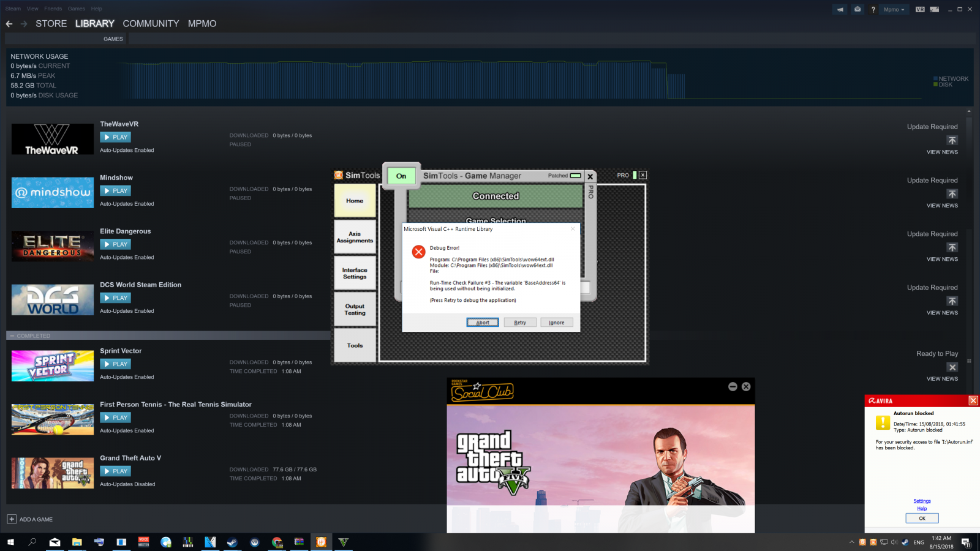Image resolution: width=980 pixels, height=551 pixels.
Task: Open Chrome from the taskbar
Action: coord(277,542)
